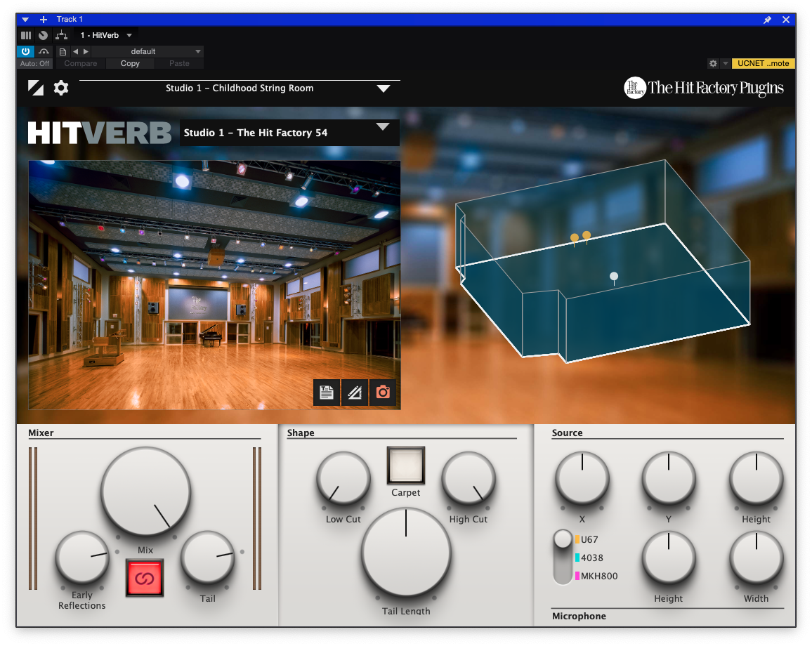Click the circular routing icon next to bars
This screenshot has width=812, height=646.
[44, 35]
